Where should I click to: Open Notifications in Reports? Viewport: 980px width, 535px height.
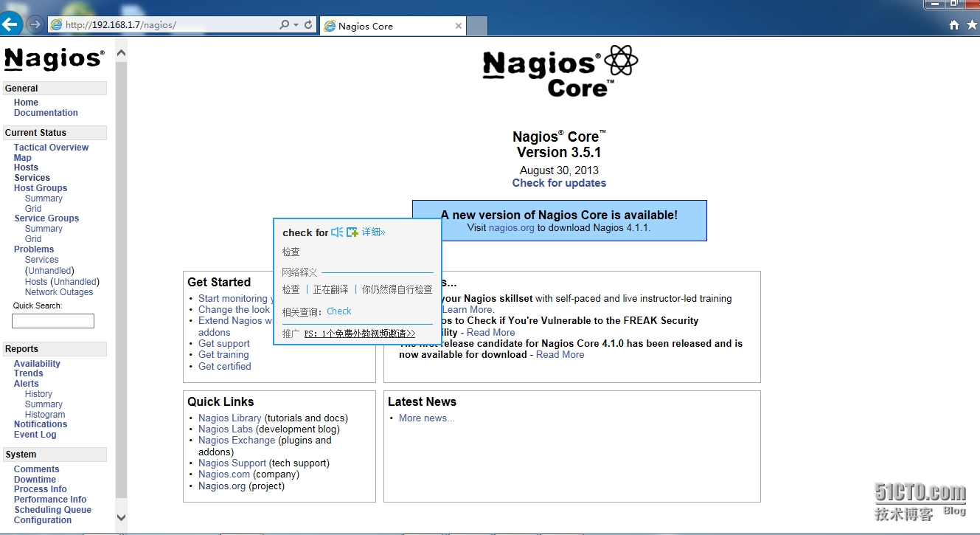click(x=41, y=424)
